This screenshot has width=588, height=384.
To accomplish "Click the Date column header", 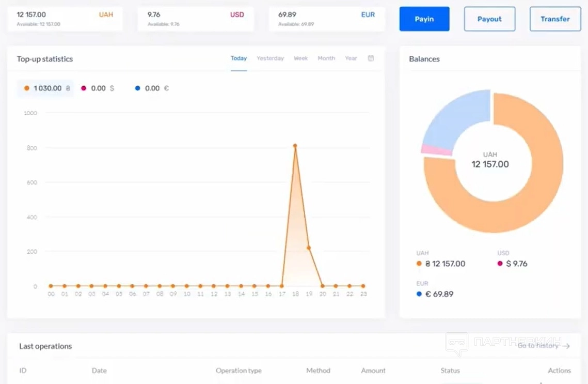I will [x=99, y=371].
